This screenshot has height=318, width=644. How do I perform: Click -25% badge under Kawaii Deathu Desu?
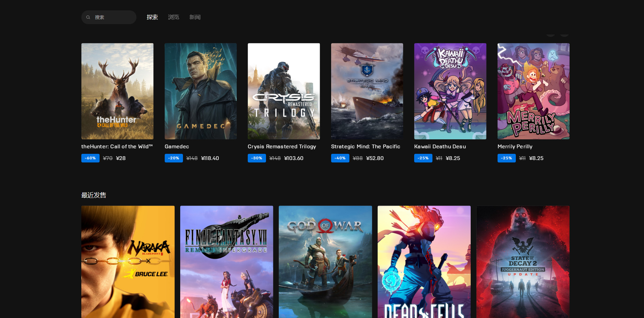pos(423,158)
